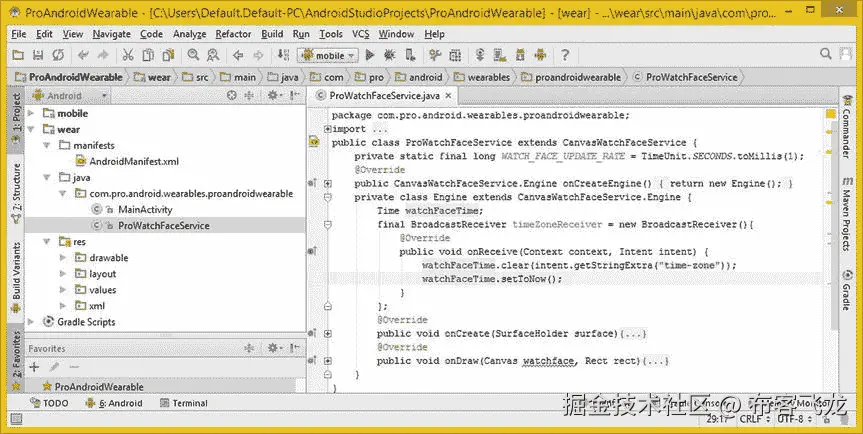The width and height of the screenshot is (863, 434).
Task: Click the wear breadcrumb in navigation bar
Action: click(152, 78)
